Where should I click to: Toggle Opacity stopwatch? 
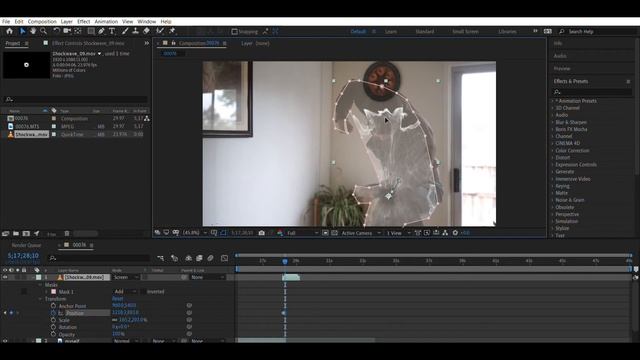click(53, 334)
